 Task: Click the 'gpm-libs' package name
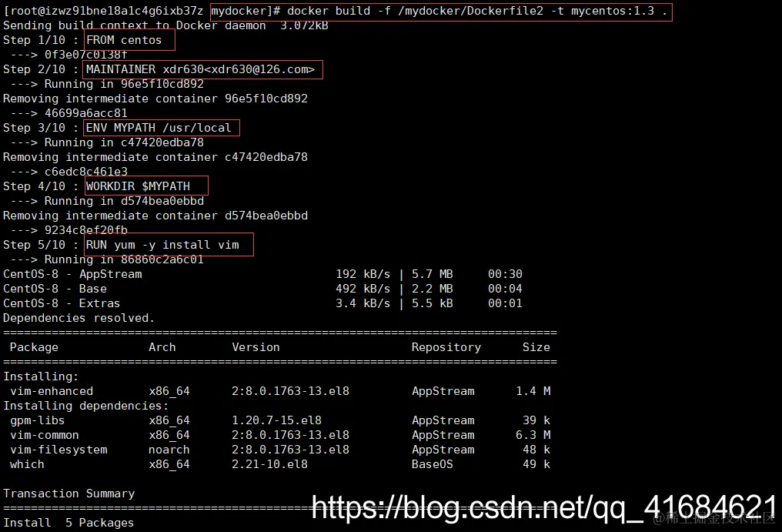(38, 420)
